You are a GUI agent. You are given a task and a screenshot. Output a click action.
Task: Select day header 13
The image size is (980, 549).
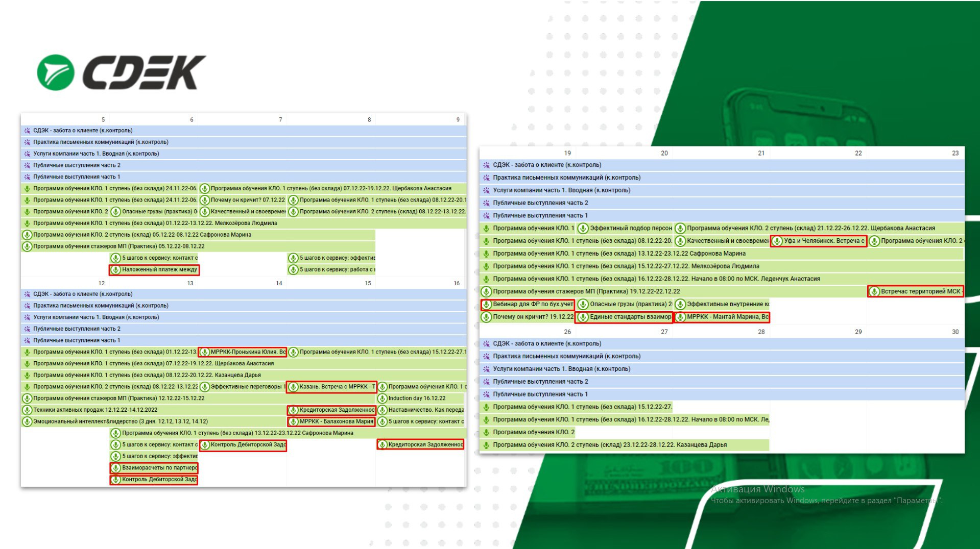[x=190, y=283]
